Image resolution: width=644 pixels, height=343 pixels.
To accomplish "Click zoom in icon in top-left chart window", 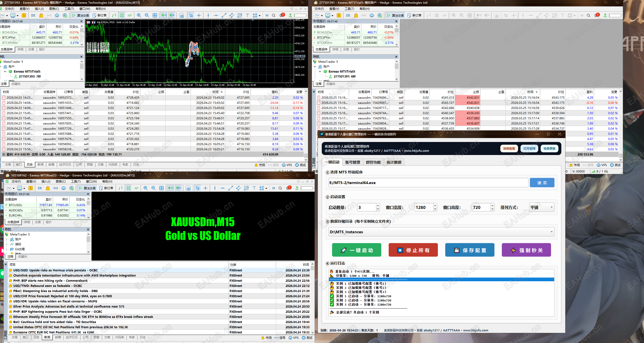I will pyautogui.click(x=139, y=16).
